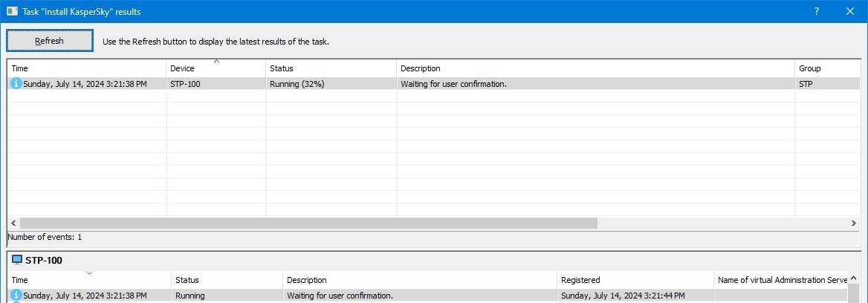Click the info icon in STP-100 task row

point(16,84)
